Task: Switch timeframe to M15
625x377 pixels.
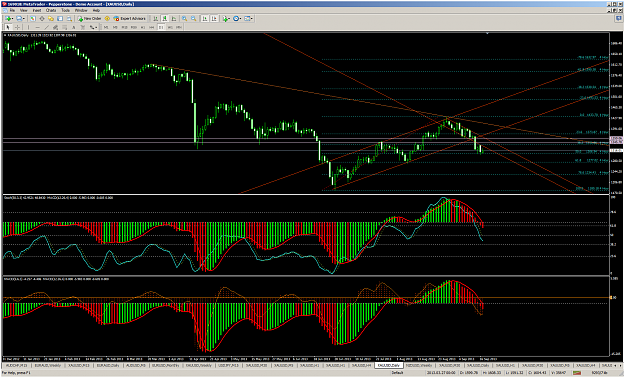Action: click(x=124, y=27)
